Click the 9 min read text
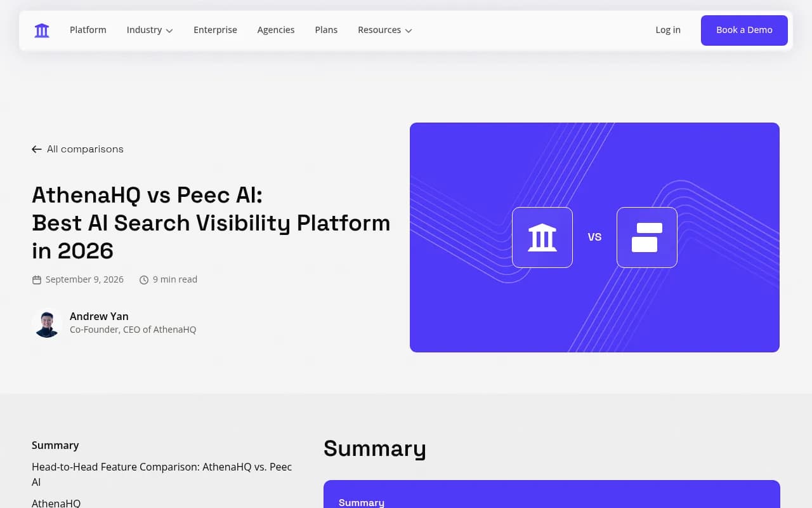This screenshot has width=812, height=508. (175, 279)
